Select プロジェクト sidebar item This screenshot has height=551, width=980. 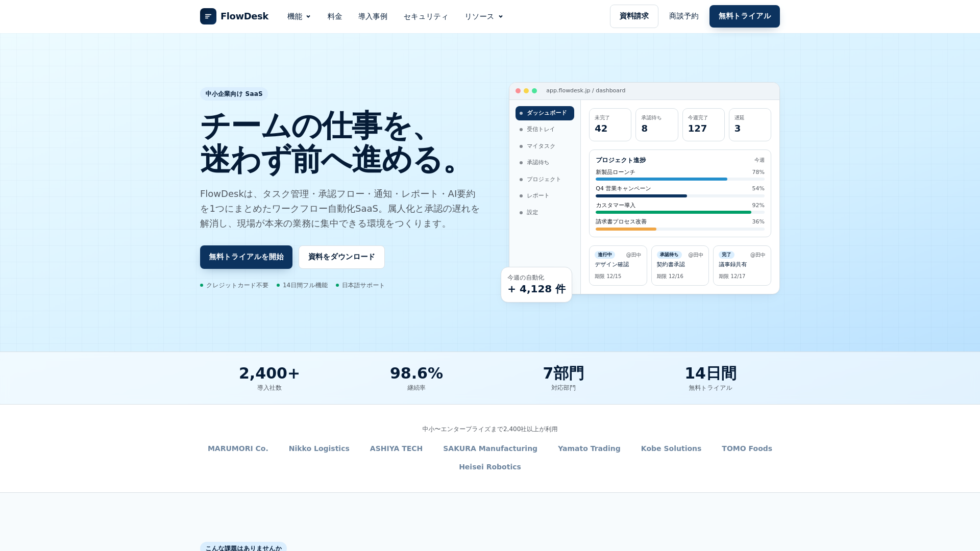click(545, 180)
